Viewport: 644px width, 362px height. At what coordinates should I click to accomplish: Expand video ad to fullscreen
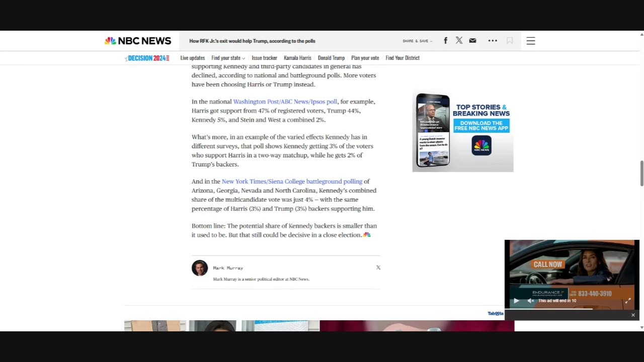click(x=628, y=301)
